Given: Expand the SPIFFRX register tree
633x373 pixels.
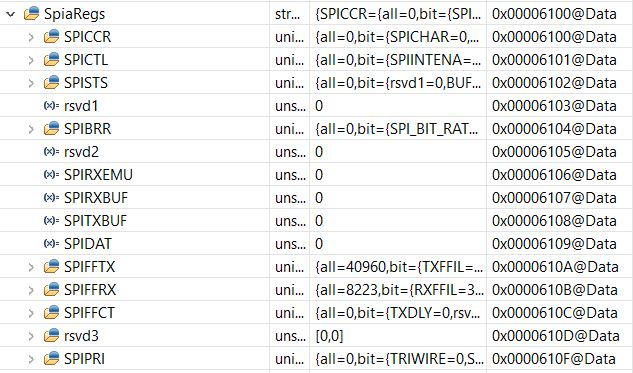Looking at the screenshot, I should pyautogui.click(x=31, y=290).
